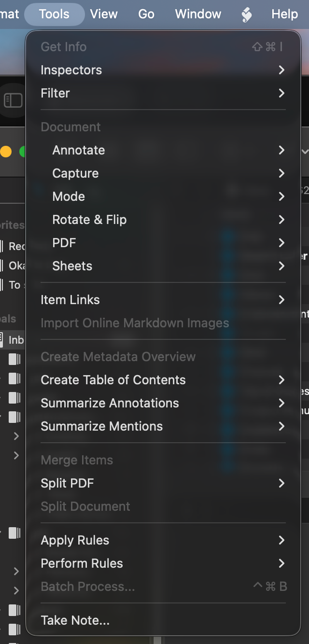Open Item Links submenu

tap(70, 300)
